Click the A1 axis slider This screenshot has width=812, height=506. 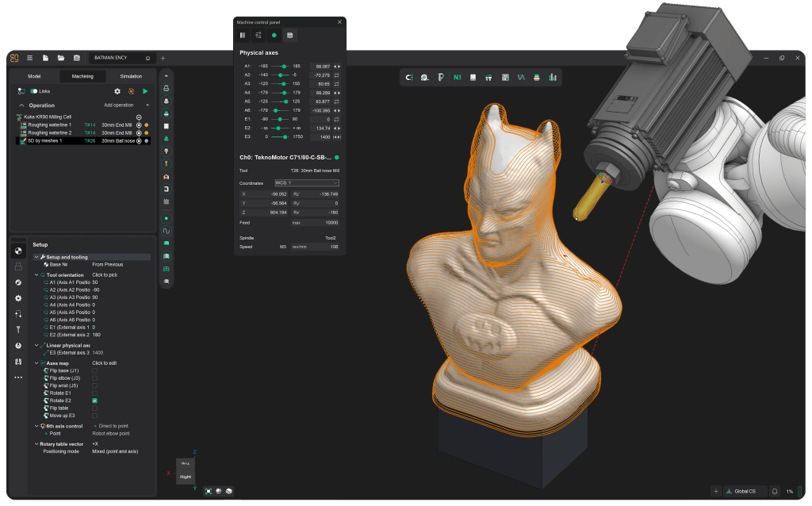[281, 67]
